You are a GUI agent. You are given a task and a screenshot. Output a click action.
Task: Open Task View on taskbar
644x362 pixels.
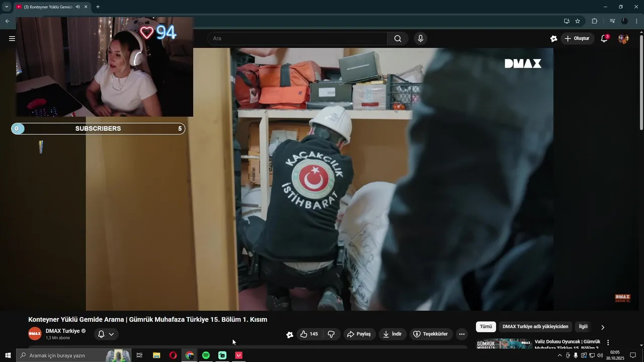[139, 355]
